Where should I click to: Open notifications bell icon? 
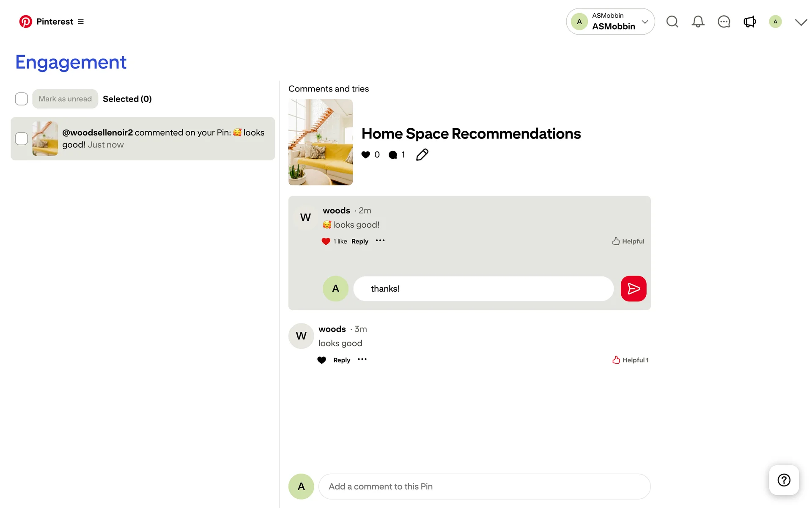tap(698, 22)
